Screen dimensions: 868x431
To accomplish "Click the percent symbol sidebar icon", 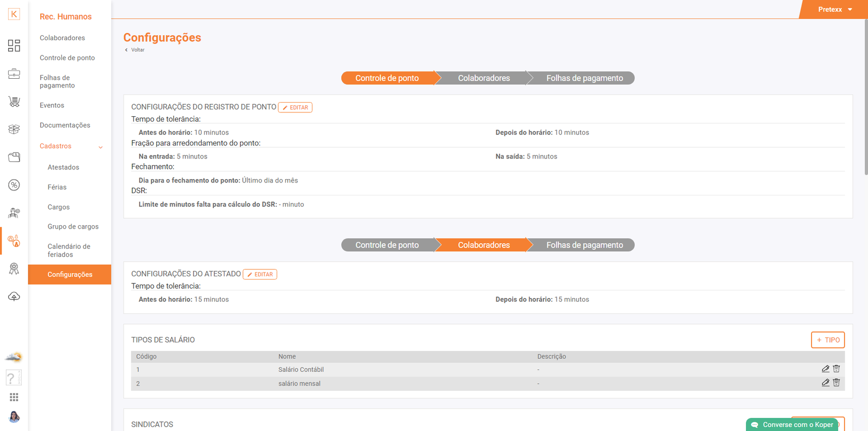I will (14, 185).
